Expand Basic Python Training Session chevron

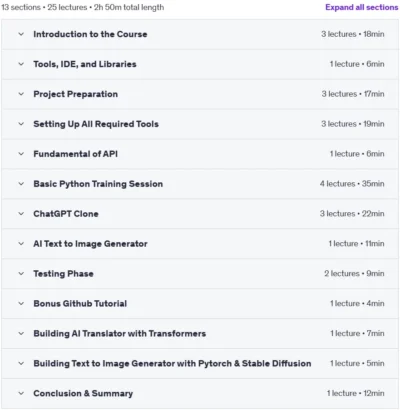click(x=21, y=184)
